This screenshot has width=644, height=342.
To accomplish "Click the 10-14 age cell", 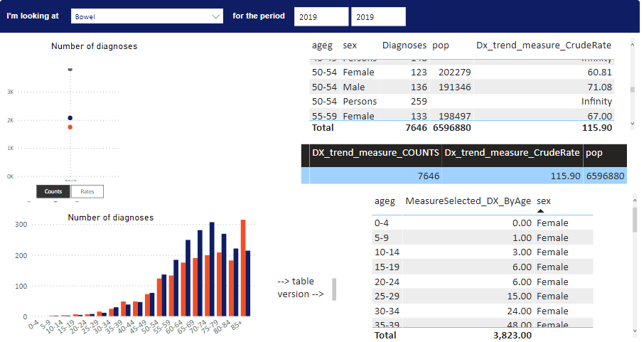I will 387,252.
